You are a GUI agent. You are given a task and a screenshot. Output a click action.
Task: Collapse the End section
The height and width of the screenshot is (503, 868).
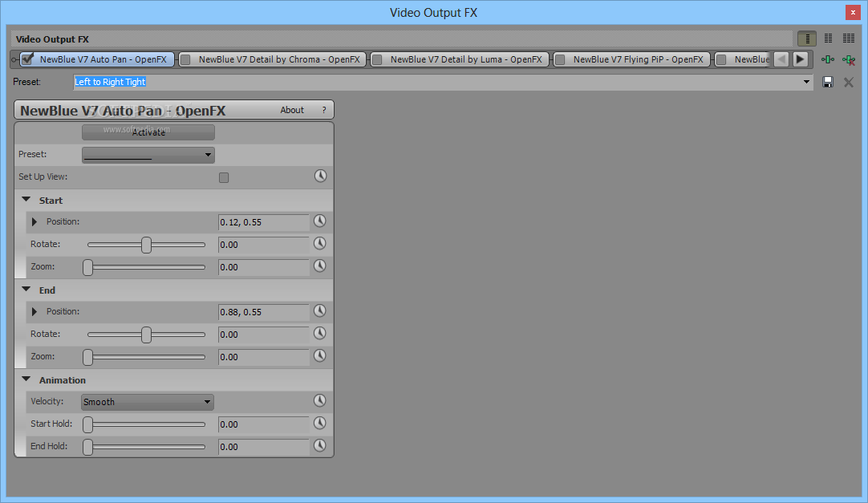[x=26, y=289]
